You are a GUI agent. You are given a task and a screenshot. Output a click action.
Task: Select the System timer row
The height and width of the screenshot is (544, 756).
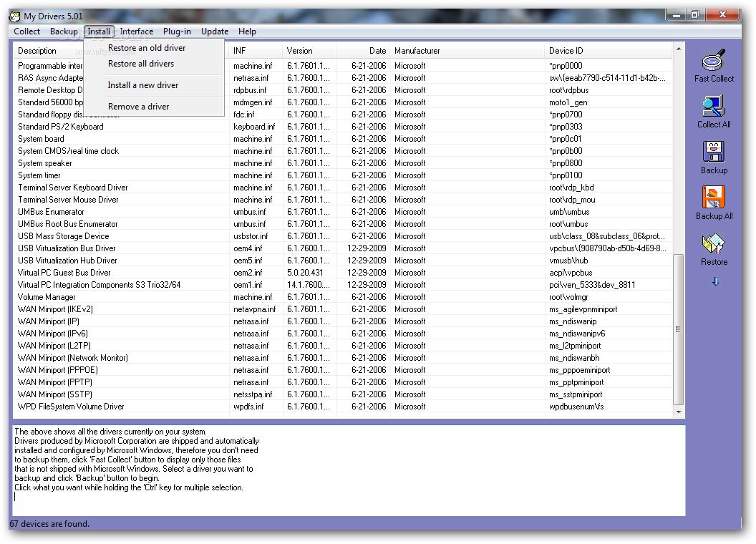click(x=343, y=175)
